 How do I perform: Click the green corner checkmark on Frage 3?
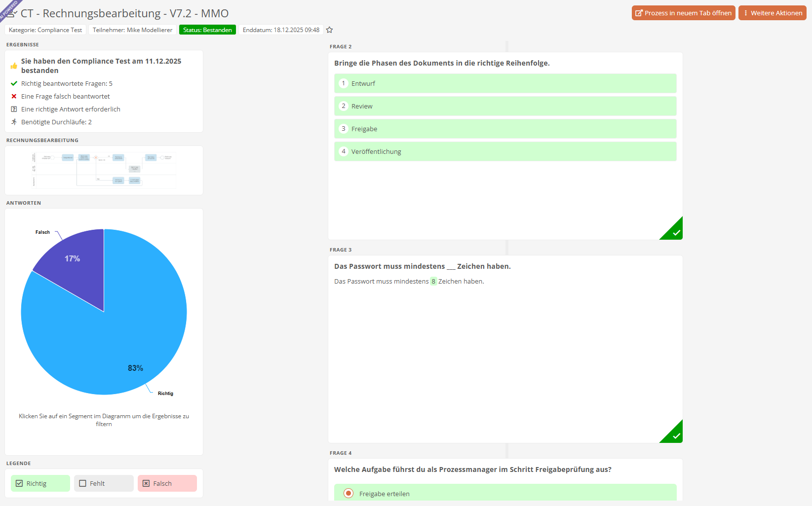pyautogui.click(x=675, y=435)
